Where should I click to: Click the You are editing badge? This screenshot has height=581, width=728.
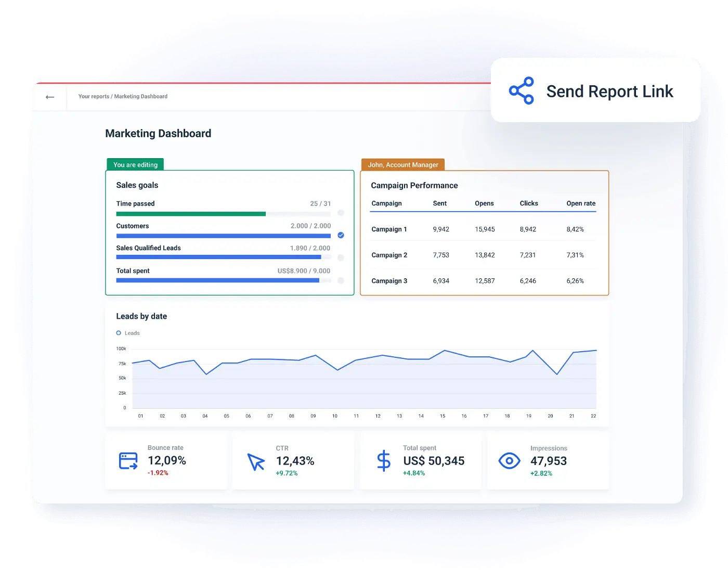point(135,164)
